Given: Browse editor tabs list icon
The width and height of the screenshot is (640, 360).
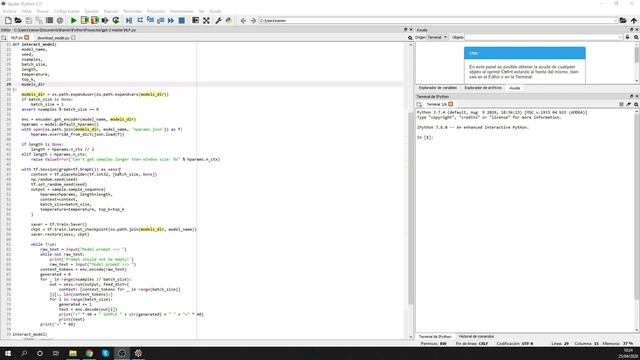Looking at the screenshot, I should tap(4, 38).
